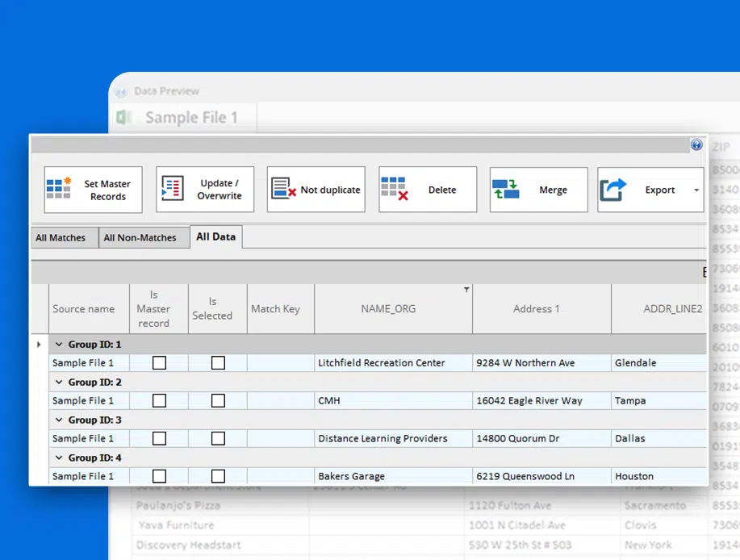Click the Merge arrows icon
The width and height of the screenshot is (740, 560).
(506, 189)
